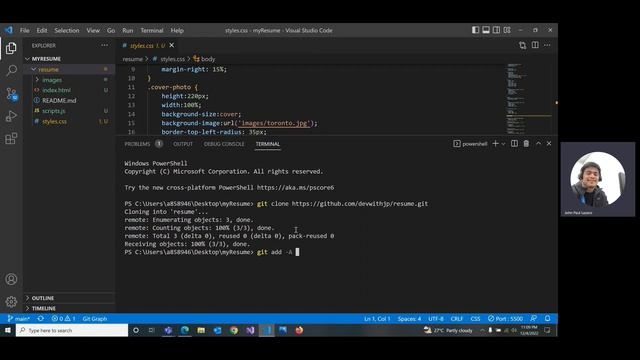Viewport: 640px width, 360px height.
Task: Open the Run menu
Action: pyautogui.click(x=127, y=31)
